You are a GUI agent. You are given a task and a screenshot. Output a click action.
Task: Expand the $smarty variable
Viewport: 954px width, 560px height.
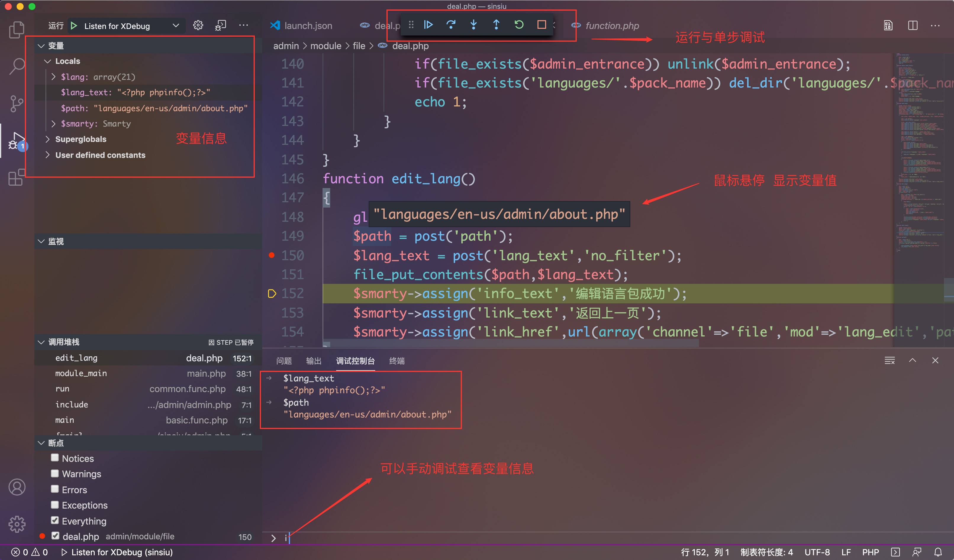(53, 124)
